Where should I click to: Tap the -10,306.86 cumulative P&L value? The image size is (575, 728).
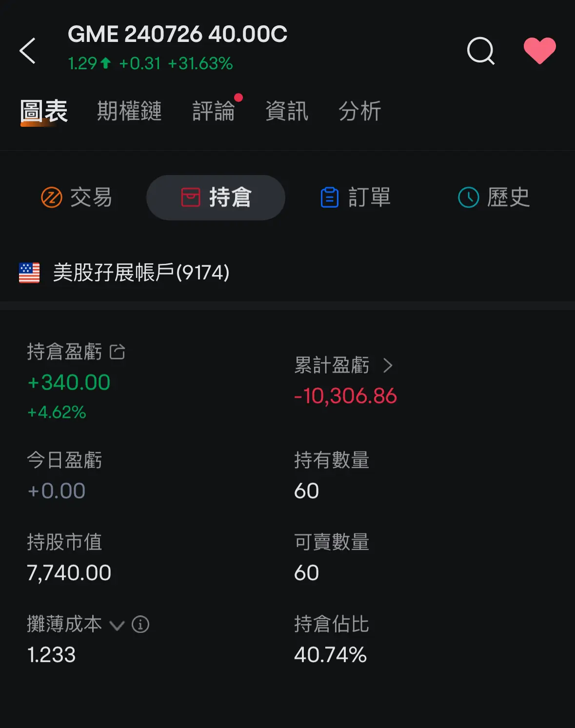(x=345, y=396)
